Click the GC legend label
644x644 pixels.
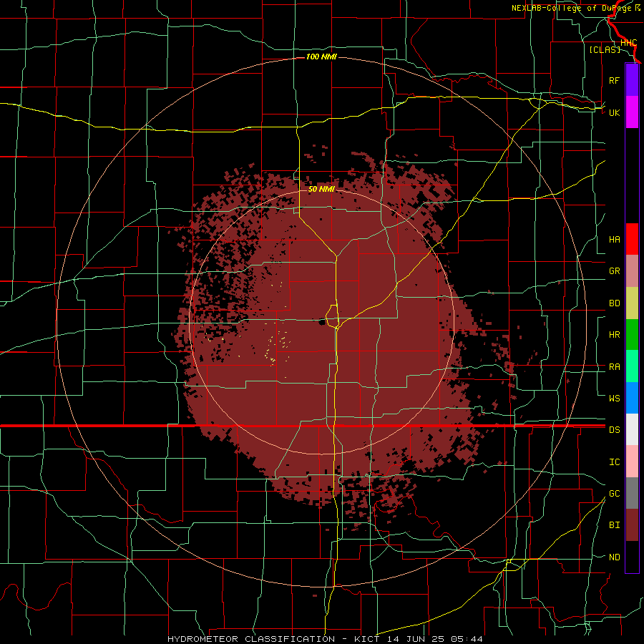(x=615, y=494)
